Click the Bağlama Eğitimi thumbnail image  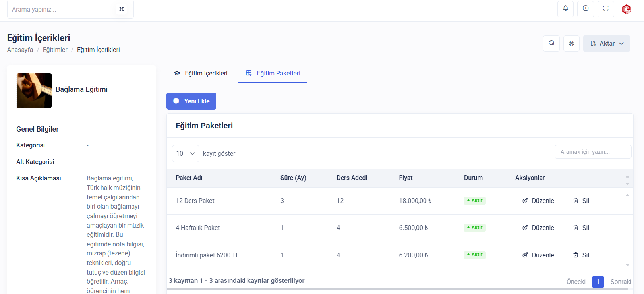pos(34,91)
